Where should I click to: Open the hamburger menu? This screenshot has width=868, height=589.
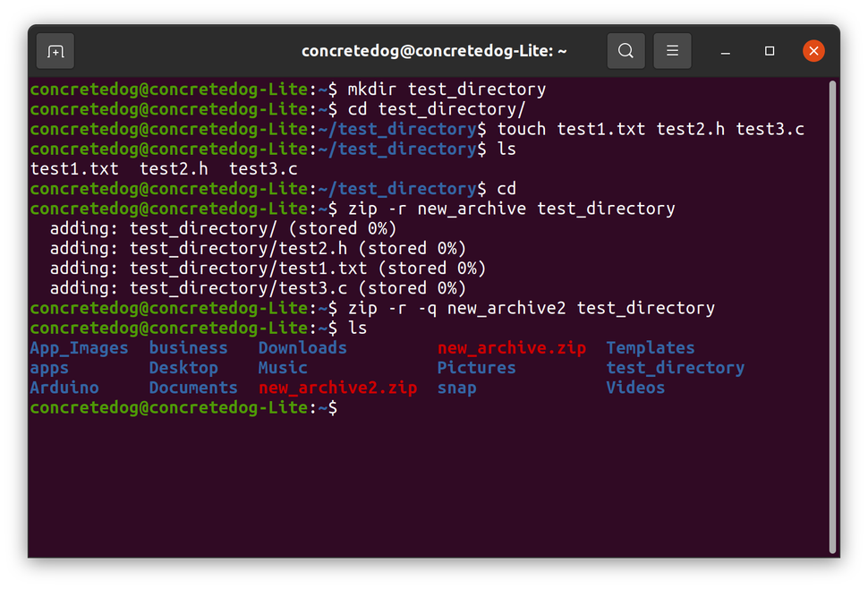click(x=672, y=51)
